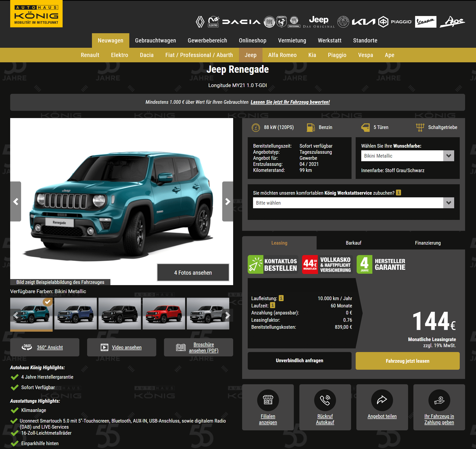Switch to the Leasing tab

click(x=279, y=243)
